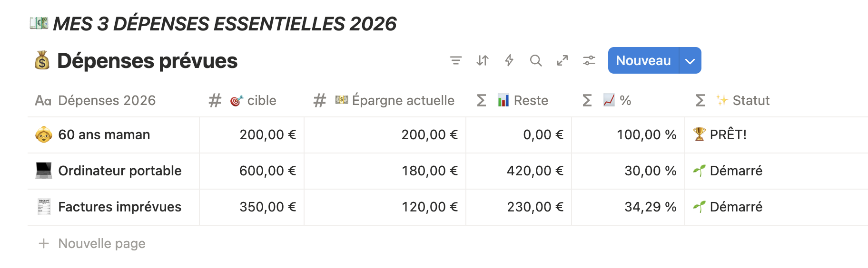Open automations lightning bolt icon
This screenshot has width=868, height=268.
tap(509, 60)
